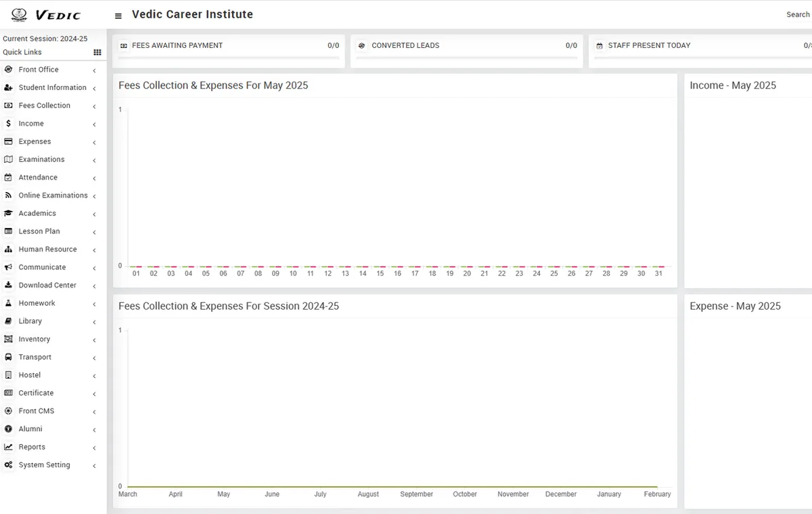
Task: Click the Converted Leads progress bar
Action: pos(467,58)
